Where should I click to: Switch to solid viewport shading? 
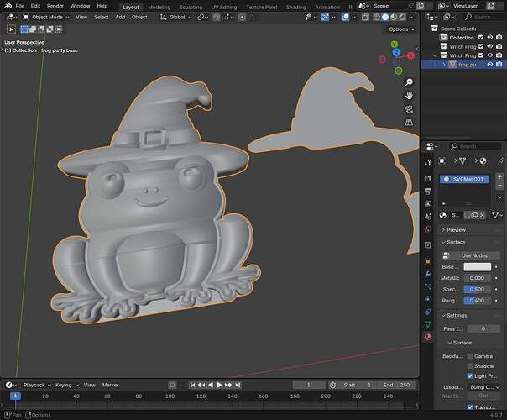click(x=385, y=17)
